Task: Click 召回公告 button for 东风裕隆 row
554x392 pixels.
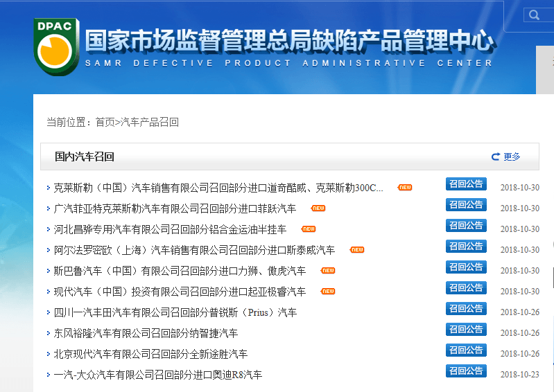Action: tap(466, 330)
